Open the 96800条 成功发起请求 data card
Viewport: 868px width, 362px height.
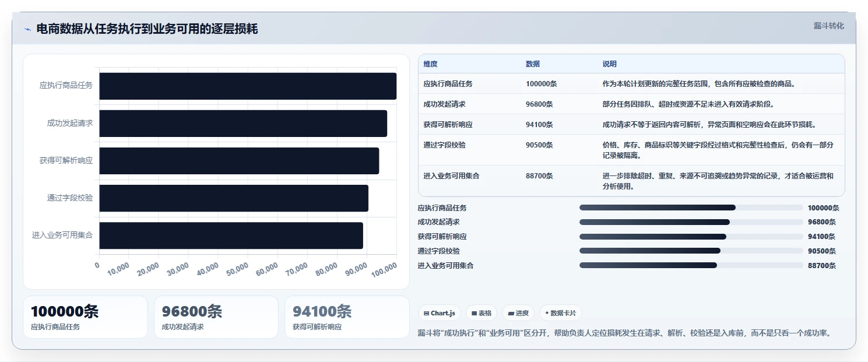tap(216, 317)
